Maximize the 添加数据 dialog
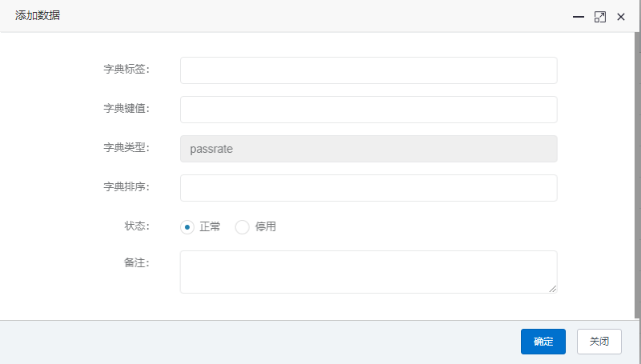This screenshot has width=641, height=364. pos(599,17)
